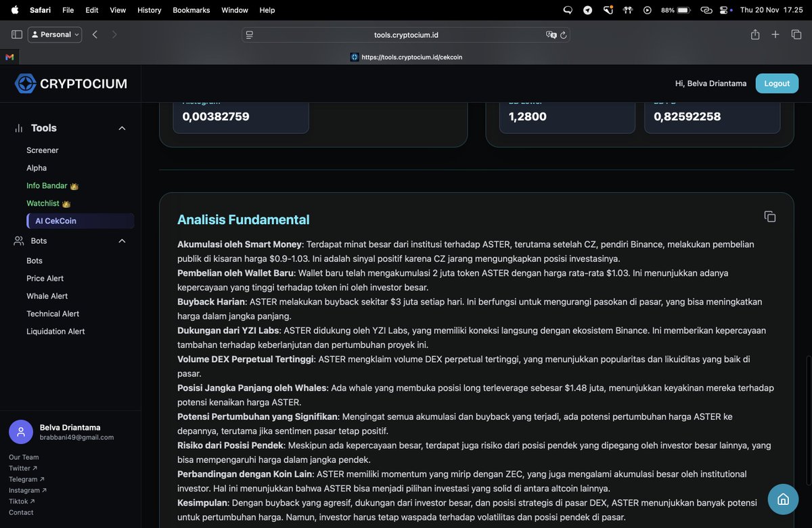The image size is (812, 528).
Task: Click the value 0,82592258
Action: 687,116
